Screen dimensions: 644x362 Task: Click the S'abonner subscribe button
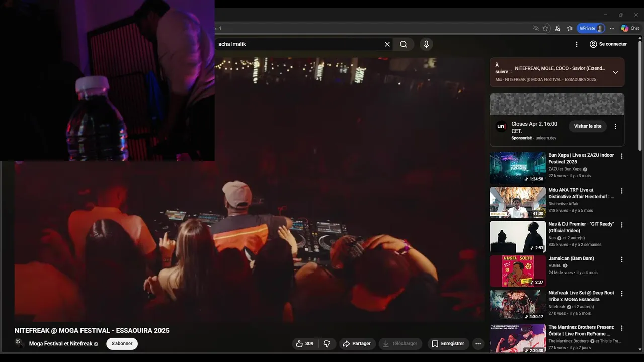tap(122, 344)
